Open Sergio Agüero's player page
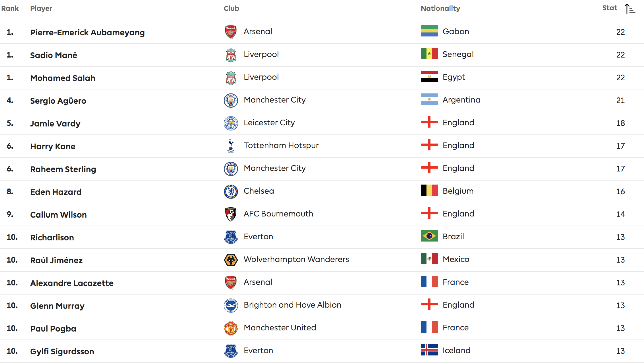 pyautogui.click(x=58, y=101)
